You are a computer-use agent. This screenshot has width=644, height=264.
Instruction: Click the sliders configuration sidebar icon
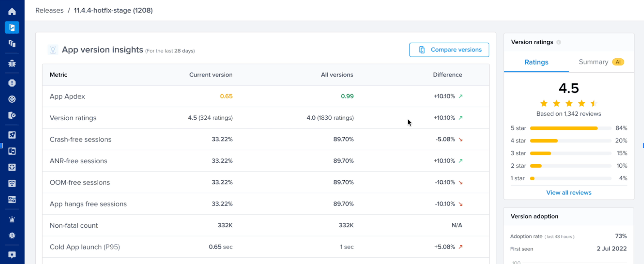[12, 200]
